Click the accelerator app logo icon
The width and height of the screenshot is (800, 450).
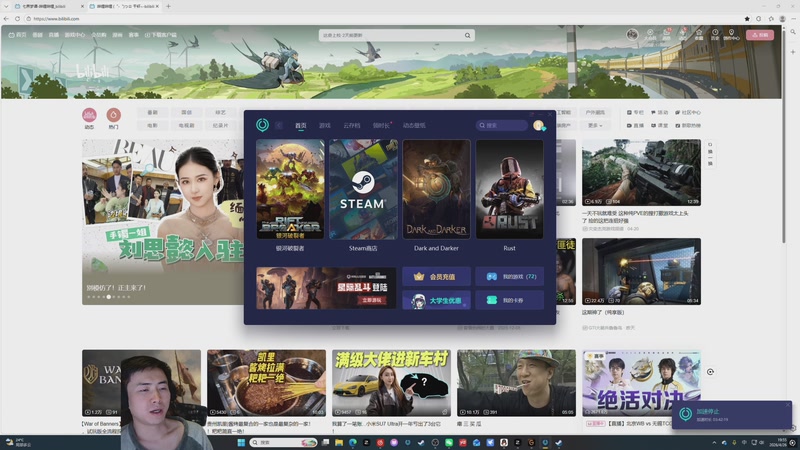point(262,124)
